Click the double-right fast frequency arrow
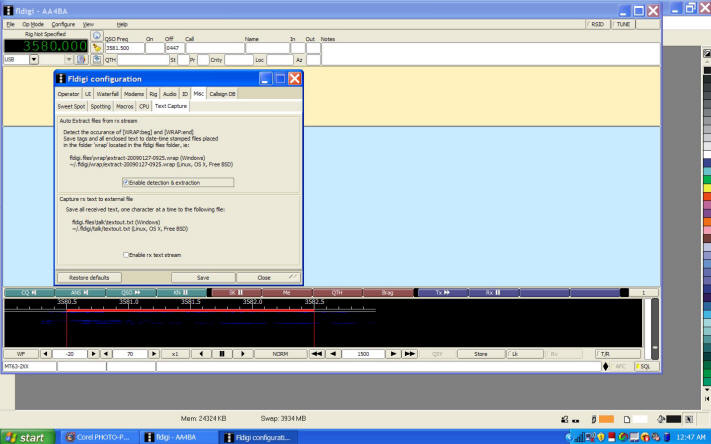 [409, 354]
